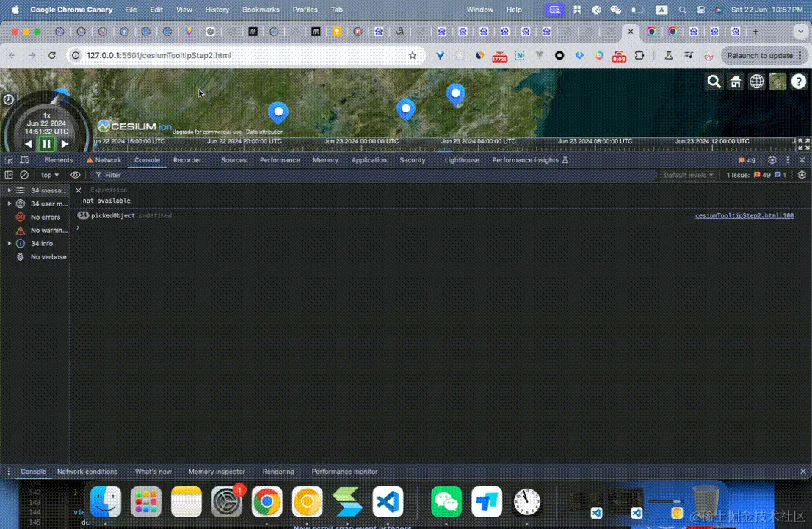Select No errors filter row
This screenshot has width=812, height=529.
click(35, 217)
